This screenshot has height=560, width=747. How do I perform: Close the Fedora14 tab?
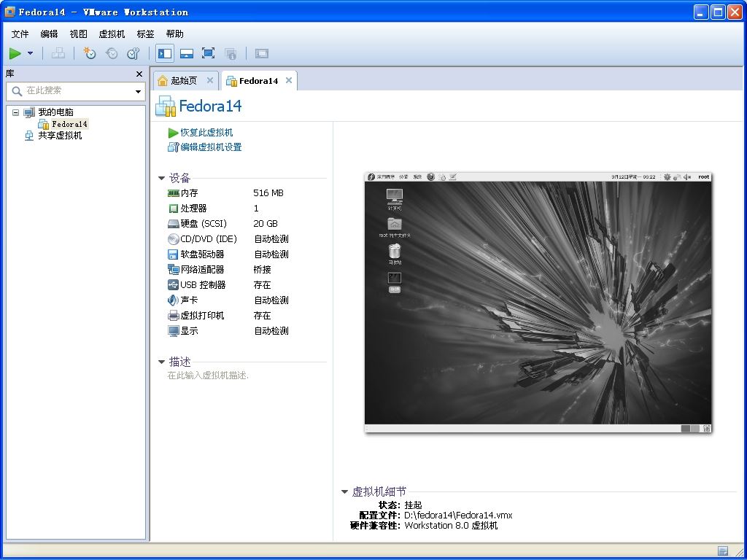click(x=289, y=80)
